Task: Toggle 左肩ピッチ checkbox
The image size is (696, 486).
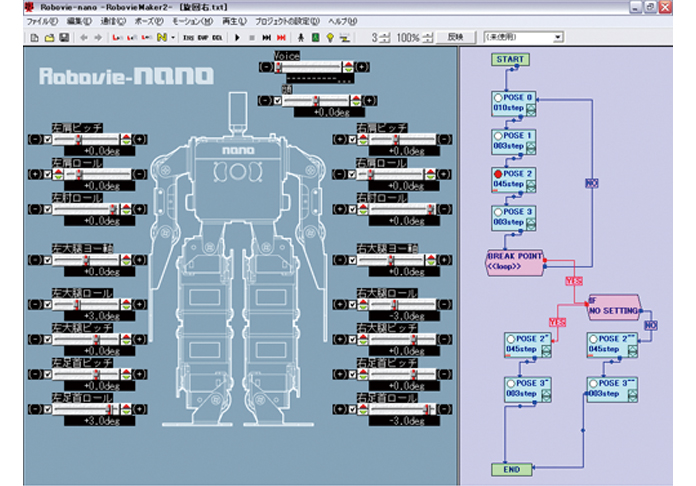Action: (47, 139)
